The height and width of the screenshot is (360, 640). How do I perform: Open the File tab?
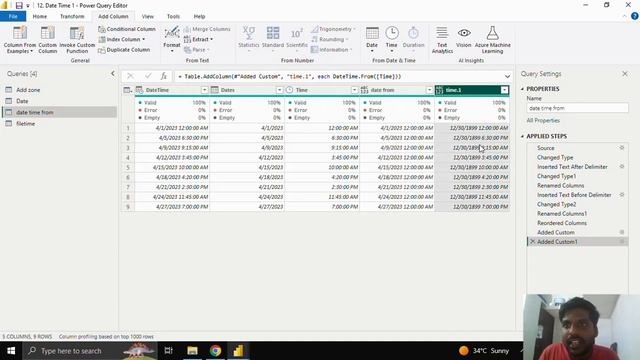pyautogui.click(x=13, y=16)
